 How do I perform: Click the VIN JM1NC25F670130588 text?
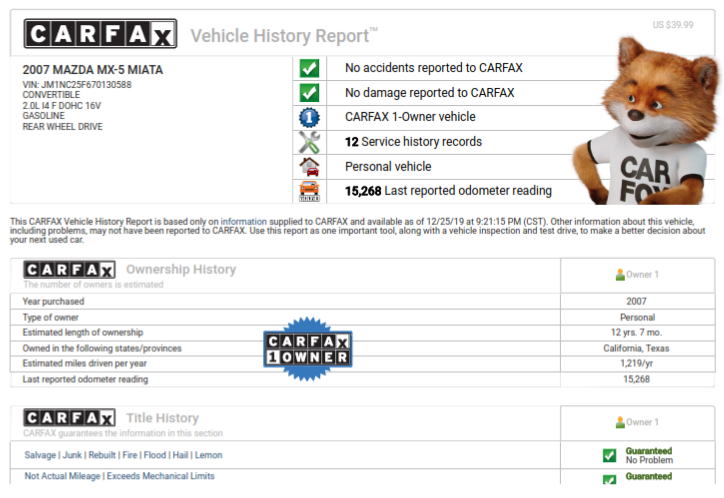pyautogui.click(x=77, y=84)
